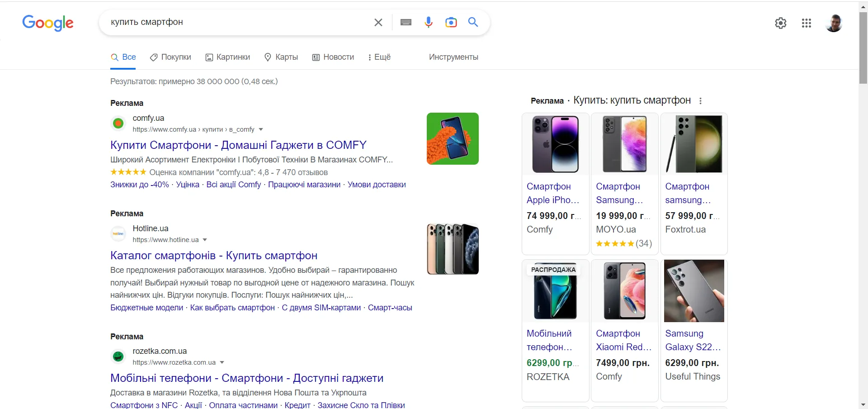Open the Знижки до -40% sitelink

click(x=140, y=185)
